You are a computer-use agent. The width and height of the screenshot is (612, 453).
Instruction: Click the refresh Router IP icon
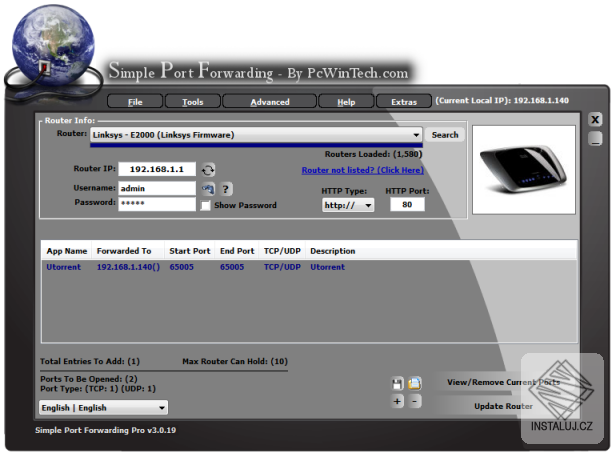tap(208, 170)
